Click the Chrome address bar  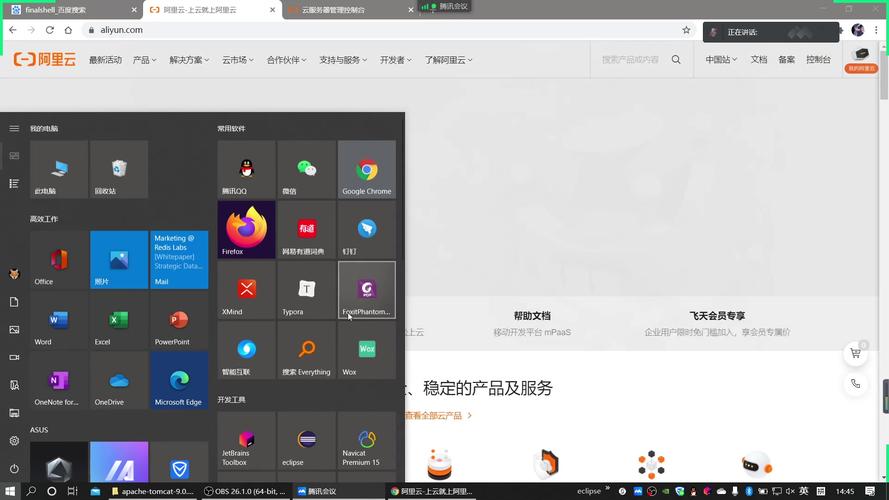click(x=386, y=30)
